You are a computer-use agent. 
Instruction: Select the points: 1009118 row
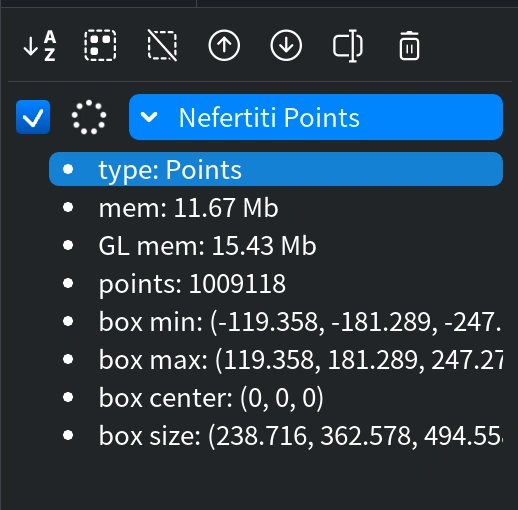276,284
